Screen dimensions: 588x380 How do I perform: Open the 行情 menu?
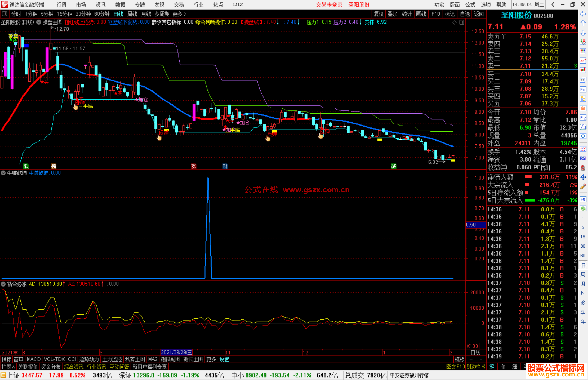coord(62,4)
